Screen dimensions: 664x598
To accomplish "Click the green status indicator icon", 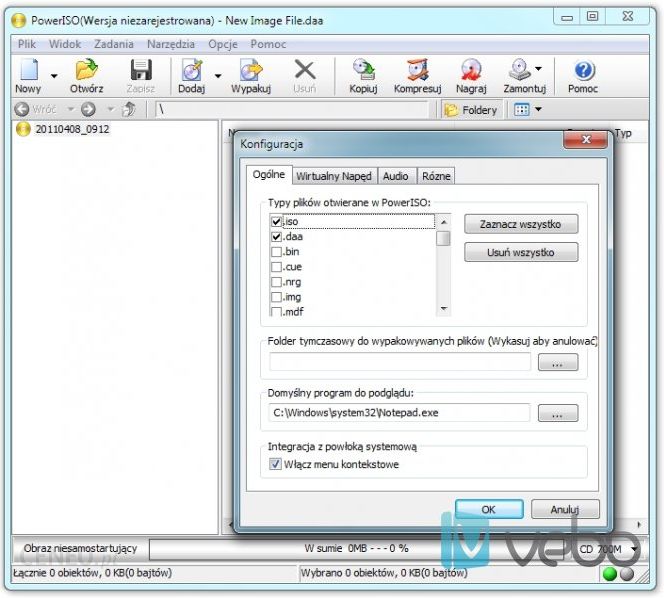I will (x=610, y=574).
